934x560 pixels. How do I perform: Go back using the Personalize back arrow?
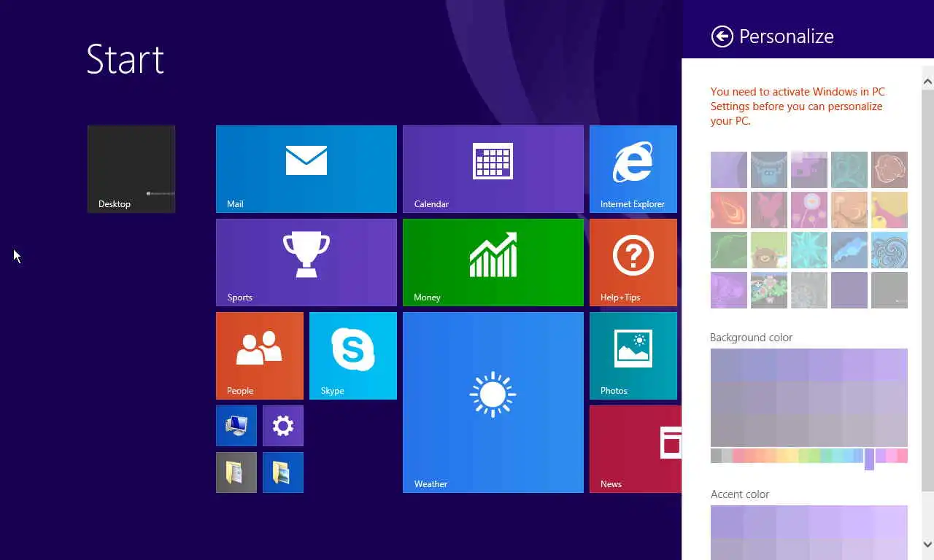coord(722,36)
